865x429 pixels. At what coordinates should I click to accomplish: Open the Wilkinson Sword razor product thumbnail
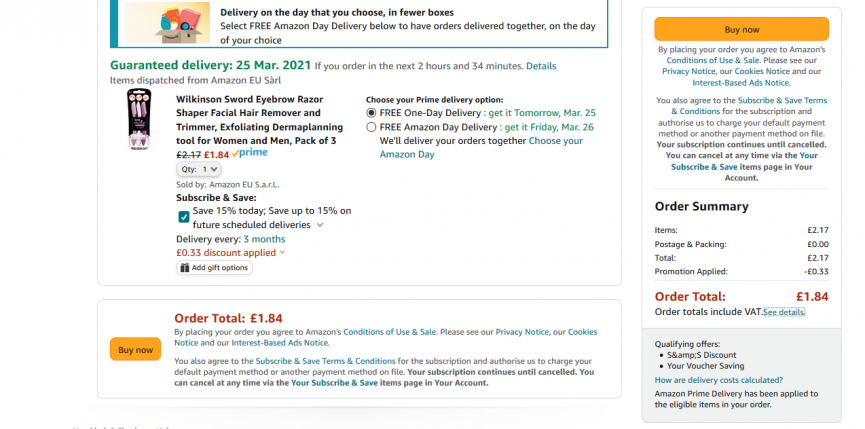(x=139, y=121)
